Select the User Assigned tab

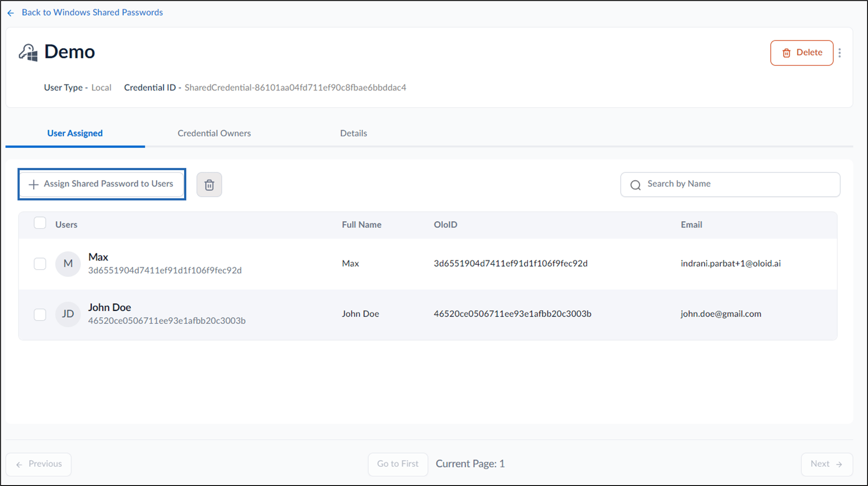75,133
